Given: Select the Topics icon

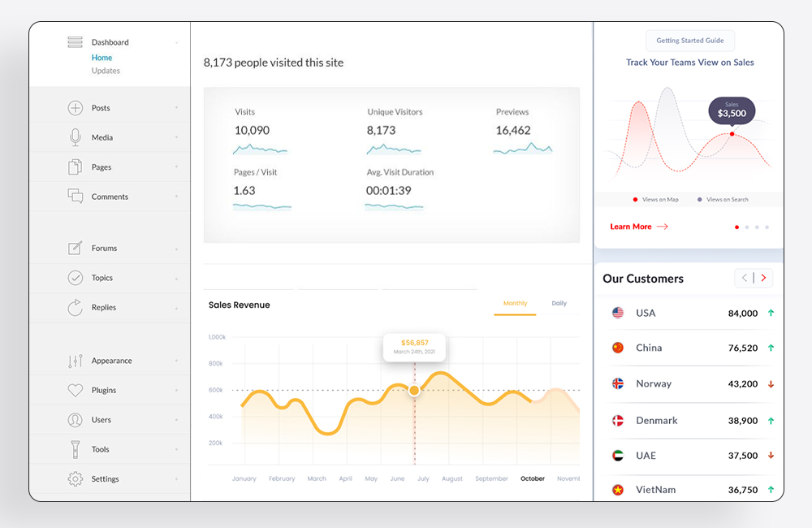Looking at the screenshot, I should [75, 278].
